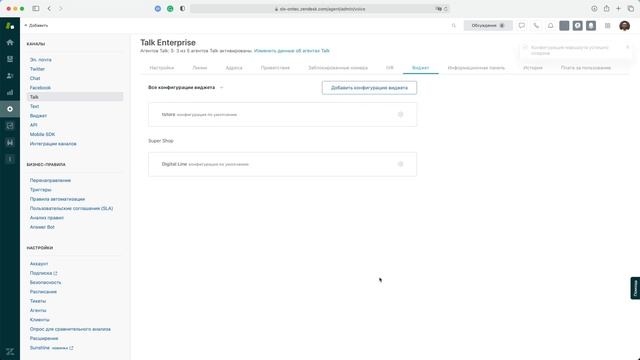
Task: Switch to the 'История' tab
Action: pos(533,68)
